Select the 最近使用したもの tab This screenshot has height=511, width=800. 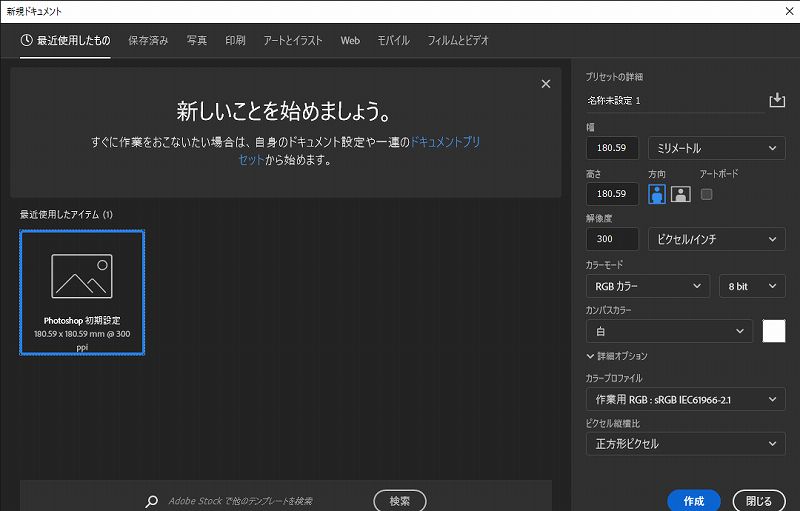pyautogui.click(x=65, y=40)
